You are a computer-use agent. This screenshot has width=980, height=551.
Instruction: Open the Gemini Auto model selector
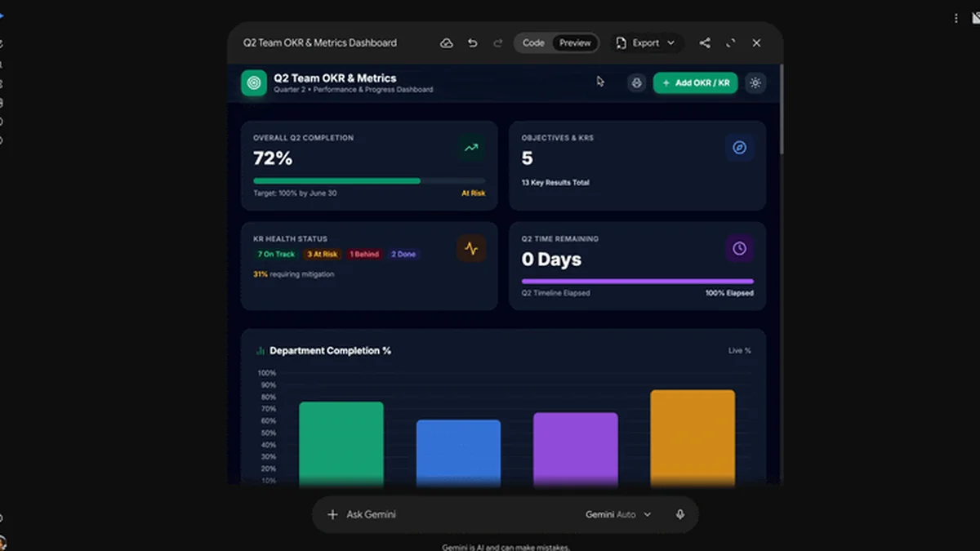point(618,515)
